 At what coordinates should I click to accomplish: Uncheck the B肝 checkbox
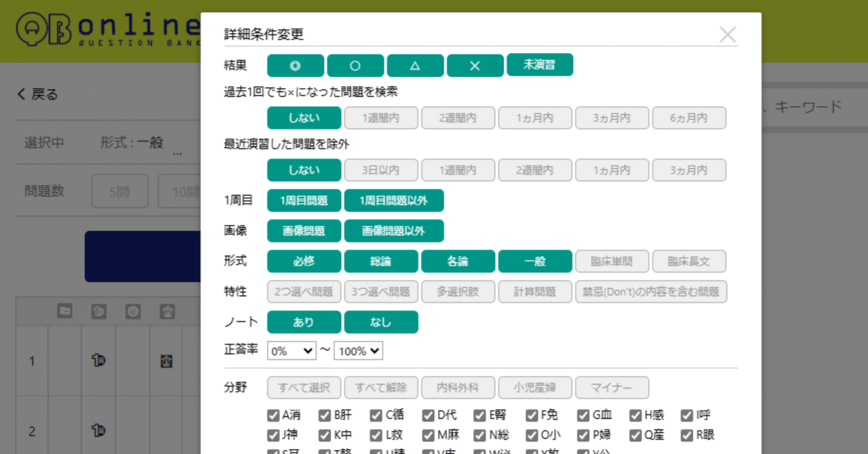click(x=325, y=415)
